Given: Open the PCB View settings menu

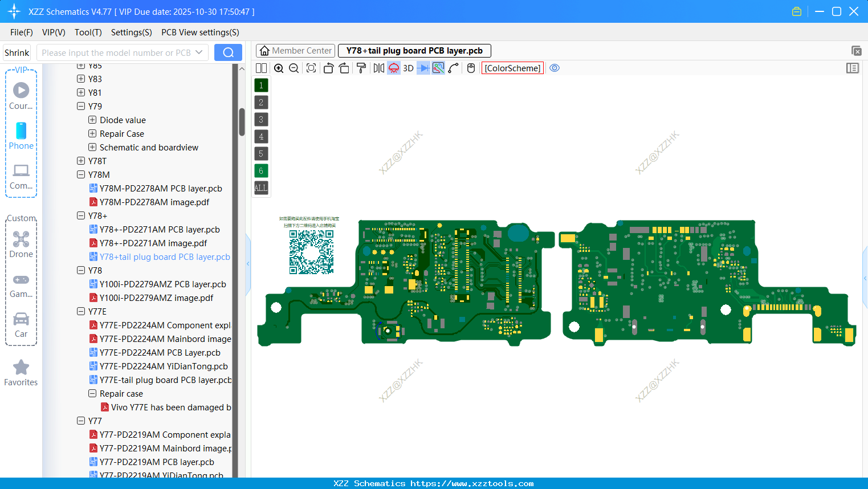Looking at the screenshot, I should 199,32.
